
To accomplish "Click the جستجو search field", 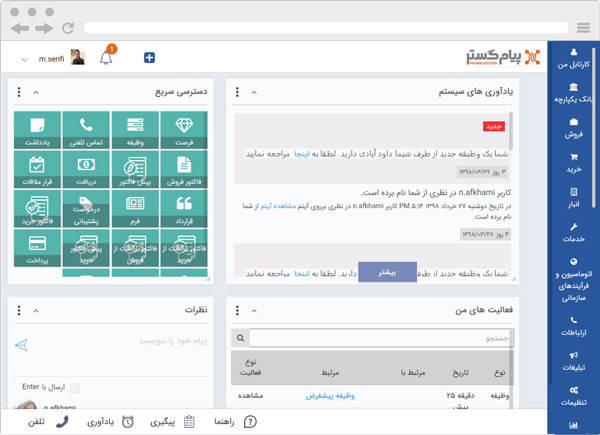I will (380, 339).
